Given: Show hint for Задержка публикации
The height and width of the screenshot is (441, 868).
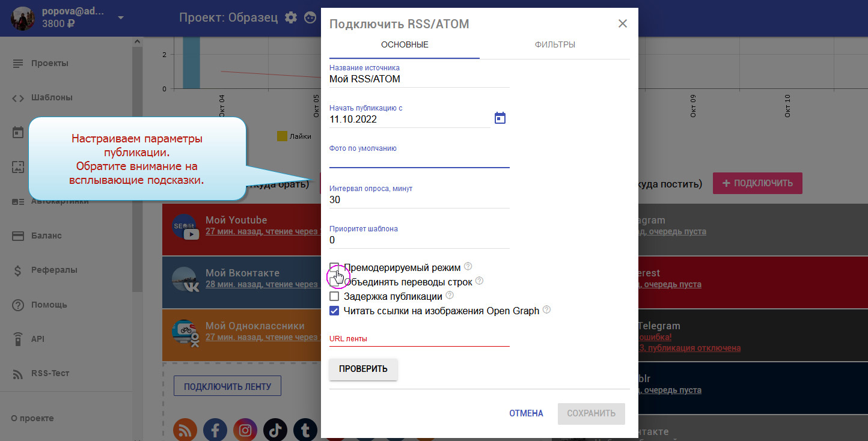Looking at the screenshot, I should [x=450, y=296].
